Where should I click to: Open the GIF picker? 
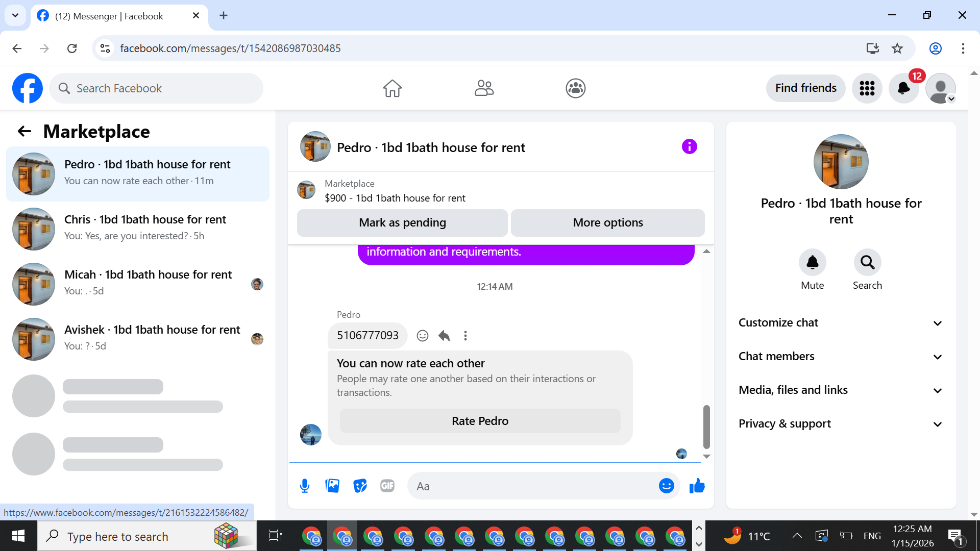point(387,486)
